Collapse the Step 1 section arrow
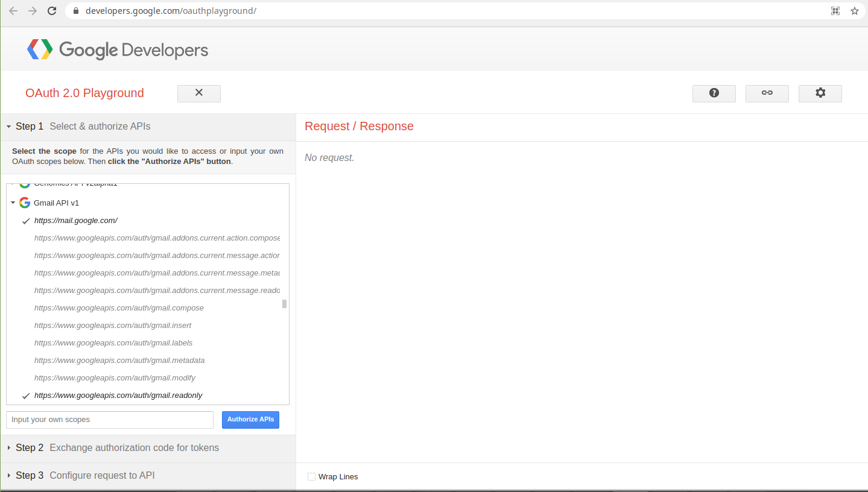The image size is (868, 492). tap(9, 127)
